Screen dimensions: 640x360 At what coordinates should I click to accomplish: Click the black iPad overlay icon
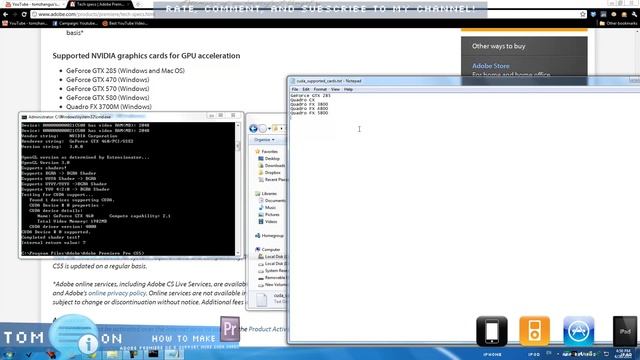[x=625, y=331]
